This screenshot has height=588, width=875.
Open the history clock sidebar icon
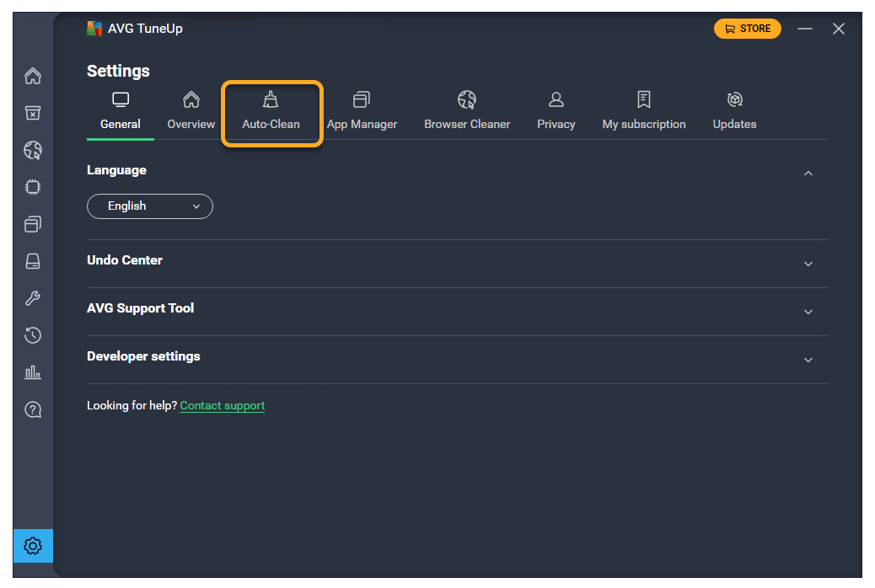click(33, 335)
